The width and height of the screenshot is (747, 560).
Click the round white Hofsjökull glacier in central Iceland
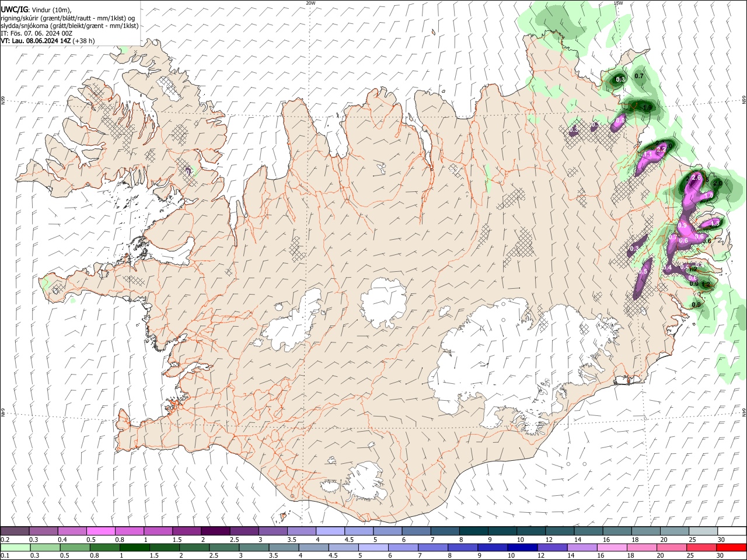click(x=384, y=302)
